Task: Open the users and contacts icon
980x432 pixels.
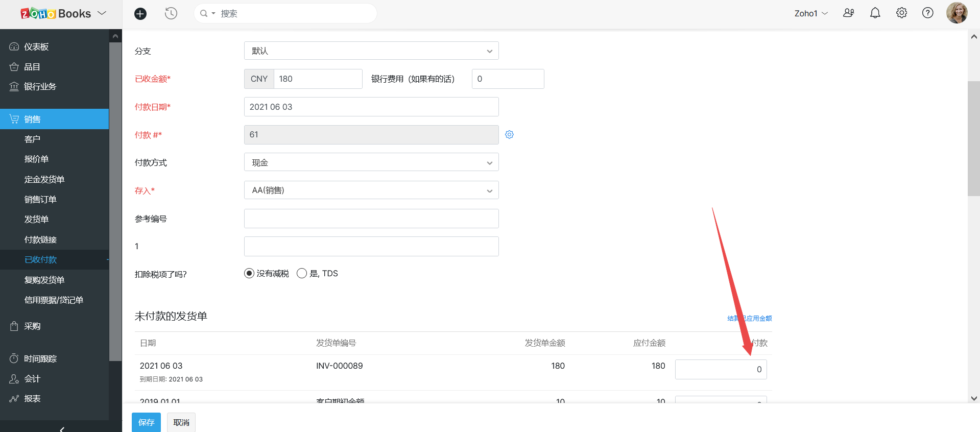Action: tap(848, 13)
